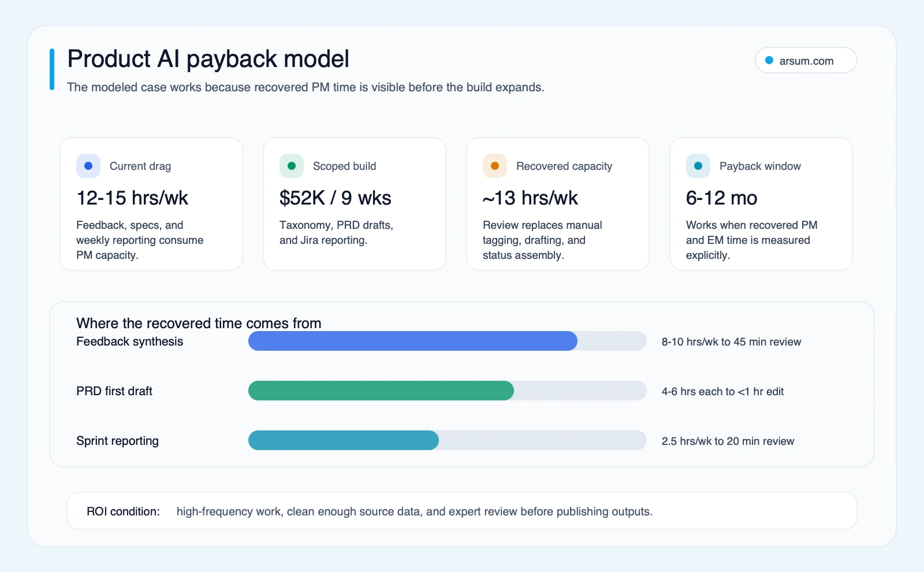Select the Feedback synthesis progress bar
The height and width of the screenshot is (572, 924).
coord(448,341)
